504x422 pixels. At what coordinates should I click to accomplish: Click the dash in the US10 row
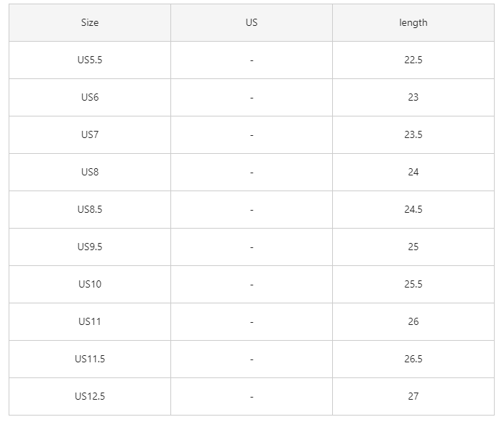click(x=252, y=285)
